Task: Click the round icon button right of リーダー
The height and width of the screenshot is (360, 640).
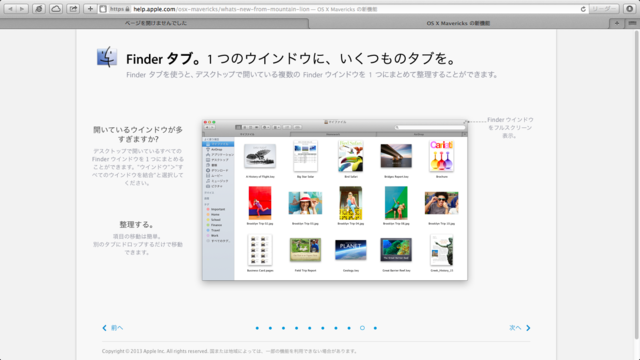Action: pyautogui.click(x=629, y=9)
